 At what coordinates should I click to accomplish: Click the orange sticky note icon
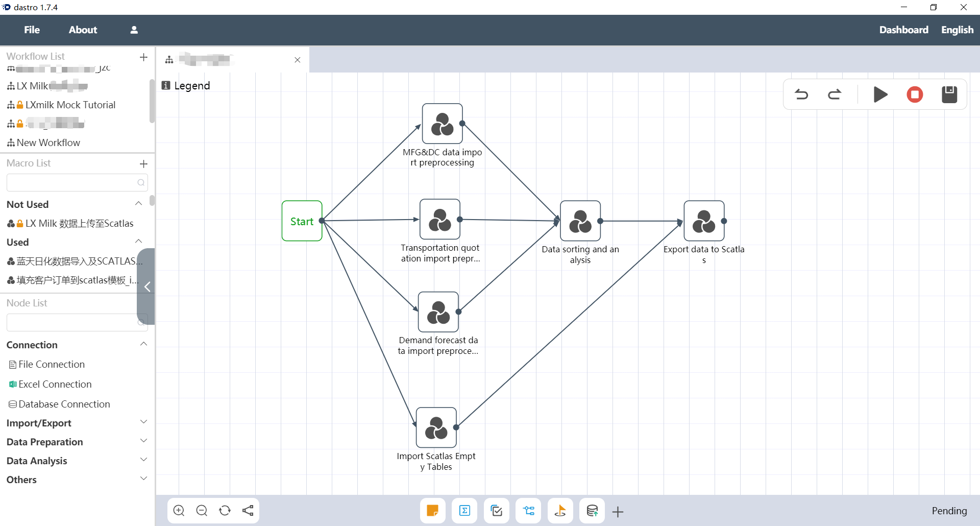(x=432, y=511)
